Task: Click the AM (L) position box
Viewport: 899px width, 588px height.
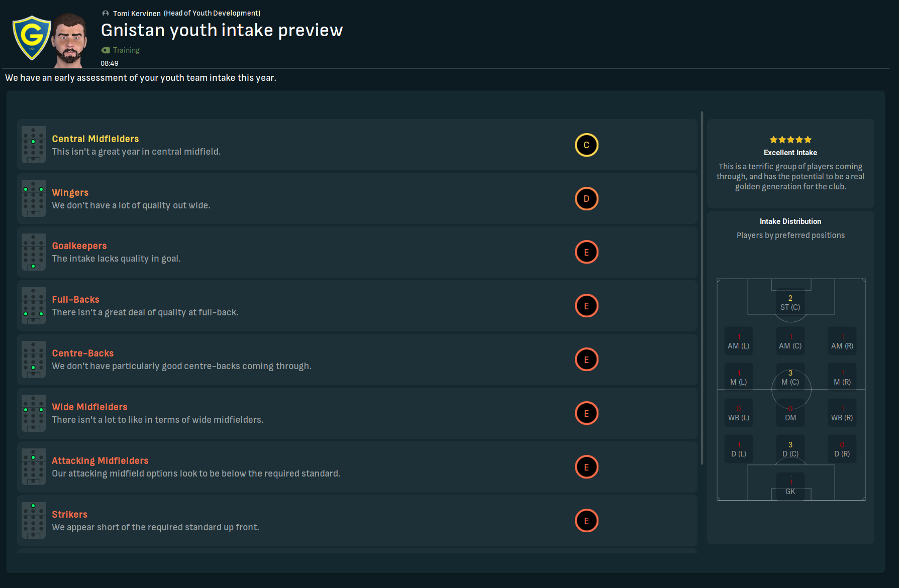Action: pyautogui.click(x=739, y=341)
